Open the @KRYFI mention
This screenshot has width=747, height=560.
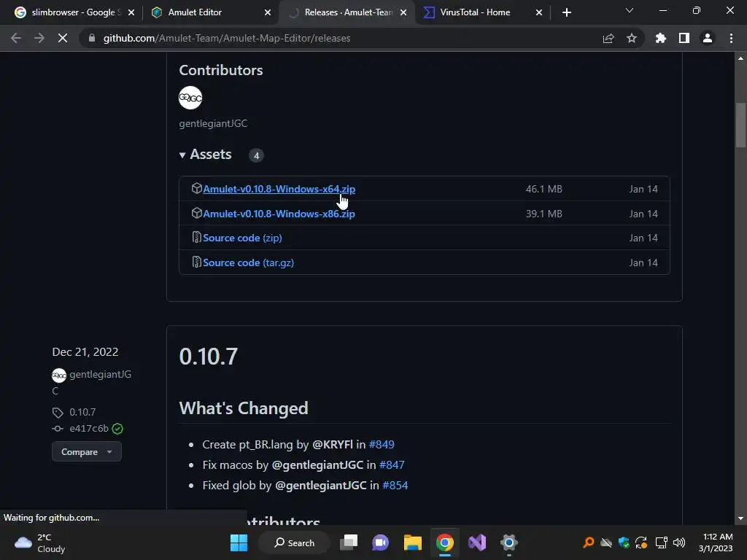333,444
